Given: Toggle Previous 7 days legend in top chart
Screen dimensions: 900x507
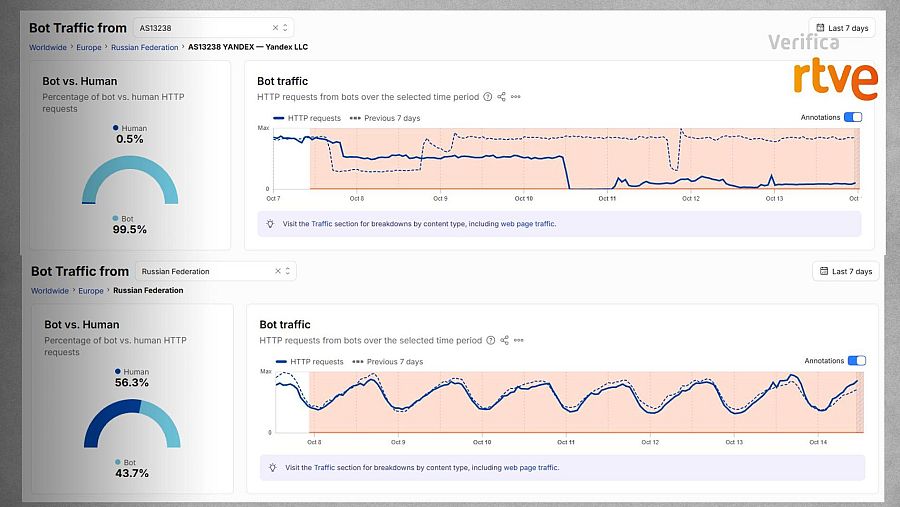Looking at the screenshot, I should coord(385,118).
